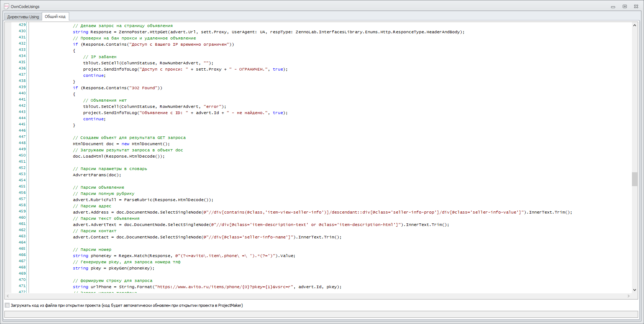Click the vertical scrollbar up arrow
Screen dimensions: 644x324
click(x=634, y=25)
